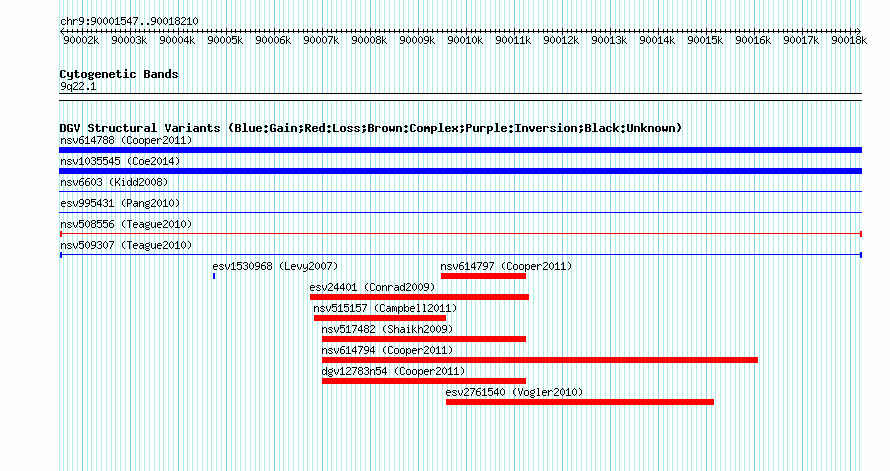Viewport: 890px width, 471px height.
Task: Click the 90014k ruler tick label
Action: [657, 41]
